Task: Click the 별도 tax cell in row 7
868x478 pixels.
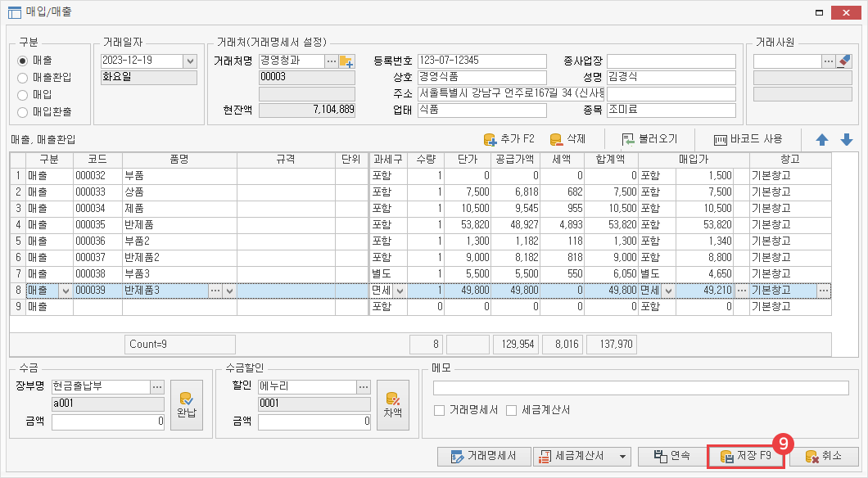Action: [388, 274]
